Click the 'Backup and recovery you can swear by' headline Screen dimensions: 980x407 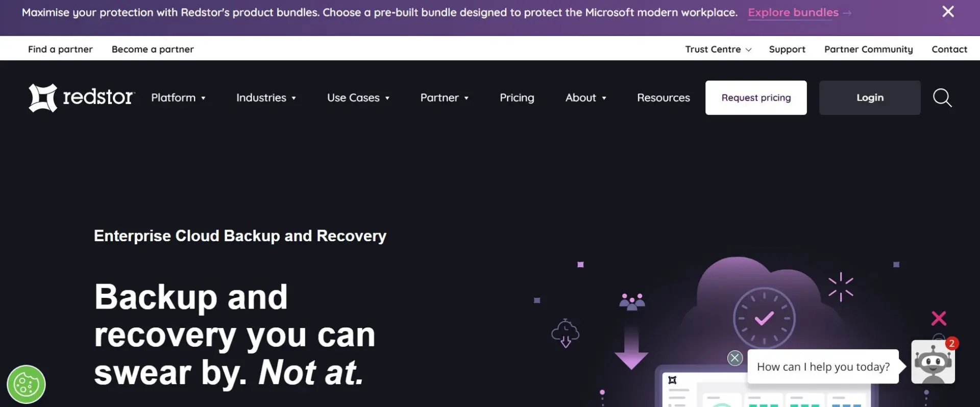tap(235, 335)
